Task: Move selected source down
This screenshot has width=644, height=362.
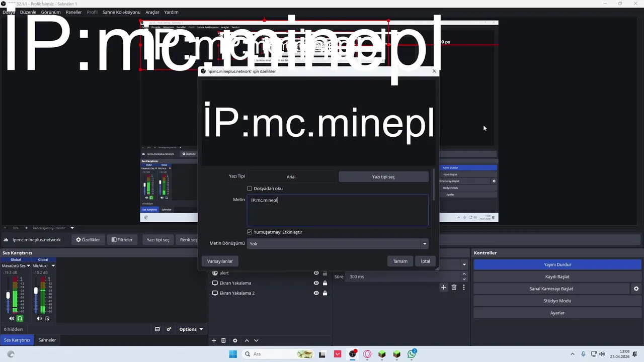Action: [x=256, y=340]
